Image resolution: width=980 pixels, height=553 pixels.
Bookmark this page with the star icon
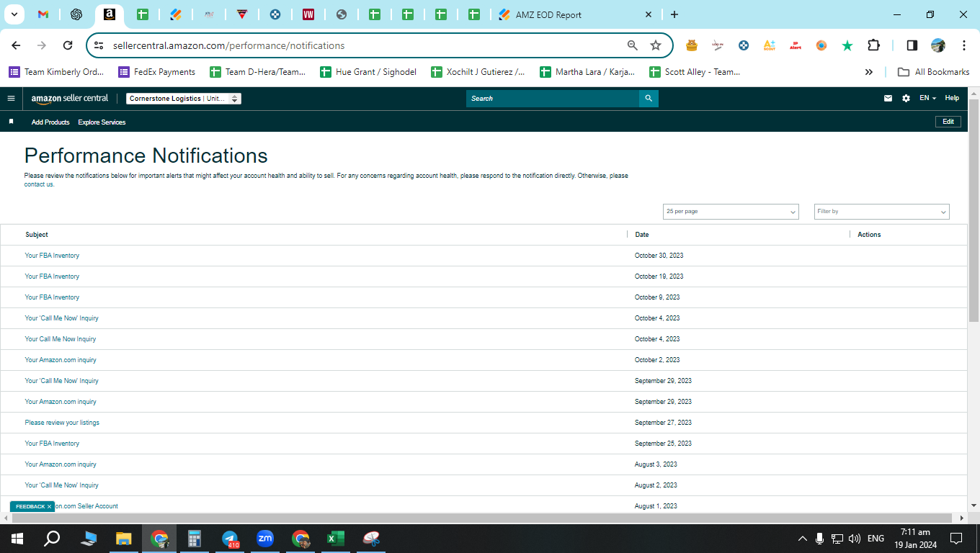656,45
